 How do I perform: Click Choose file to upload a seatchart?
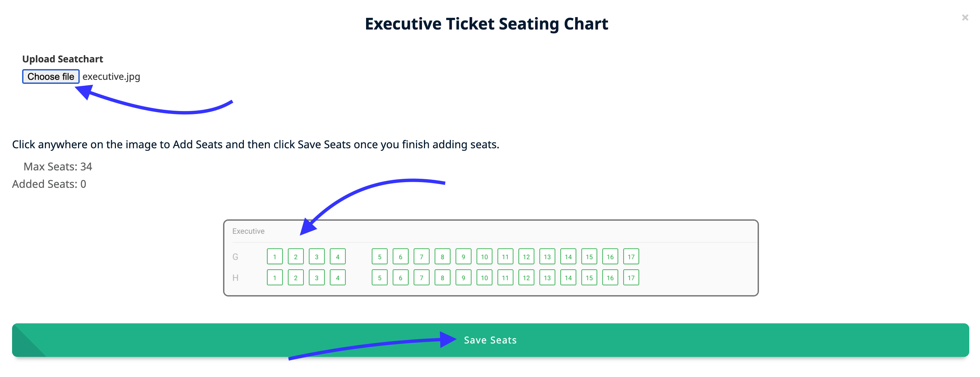click(x=51, y=76)
